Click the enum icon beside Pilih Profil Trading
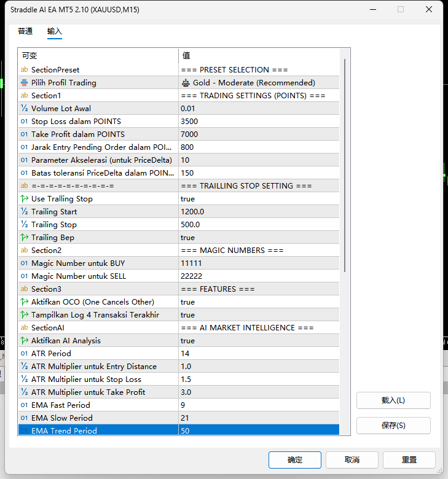 pyautogui.click(x=24, y=82)
